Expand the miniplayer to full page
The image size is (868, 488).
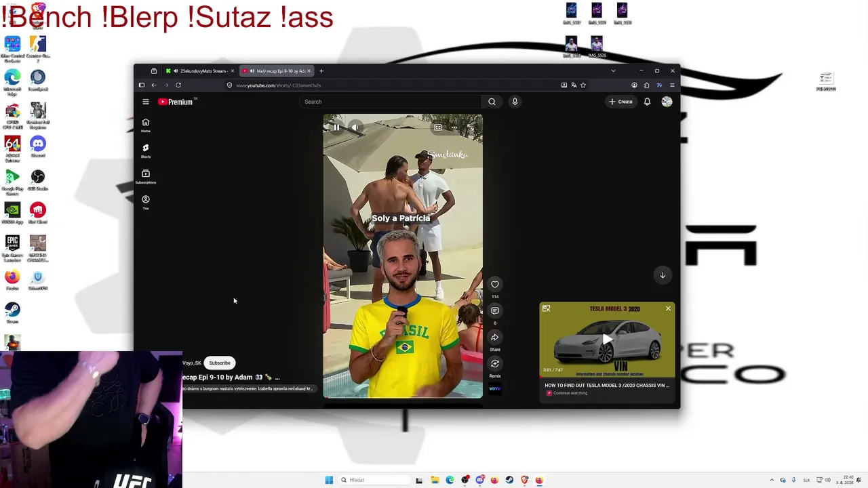click(546, 309)
